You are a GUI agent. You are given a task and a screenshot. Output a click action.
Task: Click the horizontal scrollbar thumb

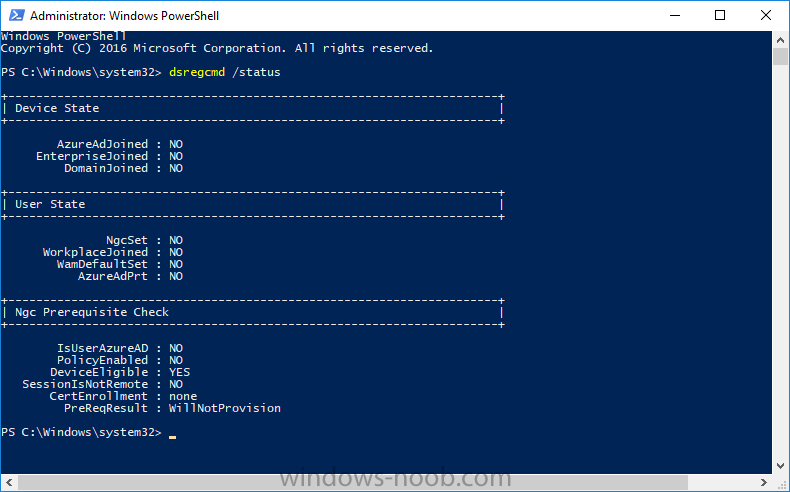tap(353, 482)
